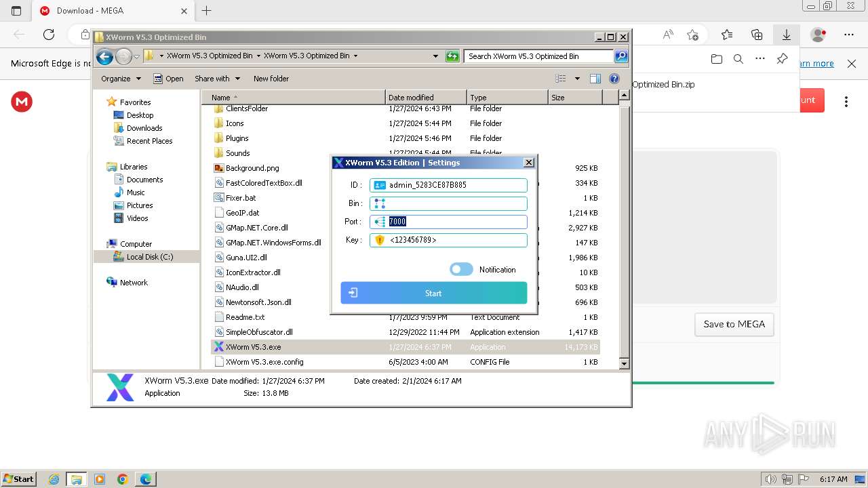Click the Save to MEGA button
Viewport: 868px width, 488px height.
point(734,325)
